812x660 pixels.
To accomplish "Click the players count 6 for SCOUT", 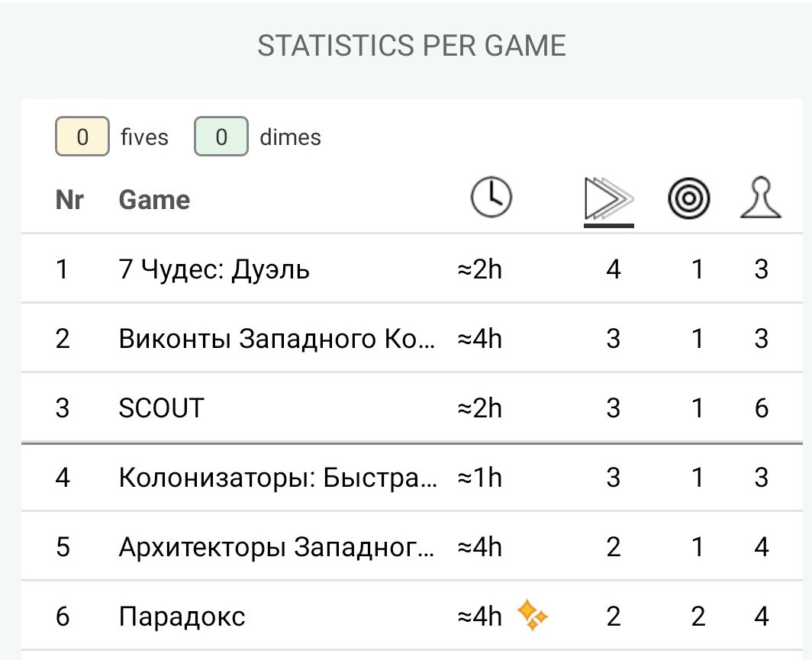I will click(x=761, y=408).
